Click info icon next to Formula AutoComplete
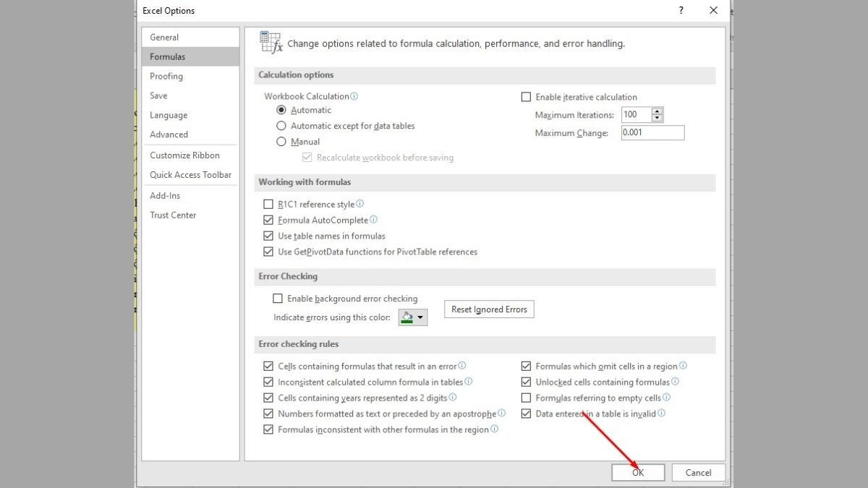 pos(374,220)
